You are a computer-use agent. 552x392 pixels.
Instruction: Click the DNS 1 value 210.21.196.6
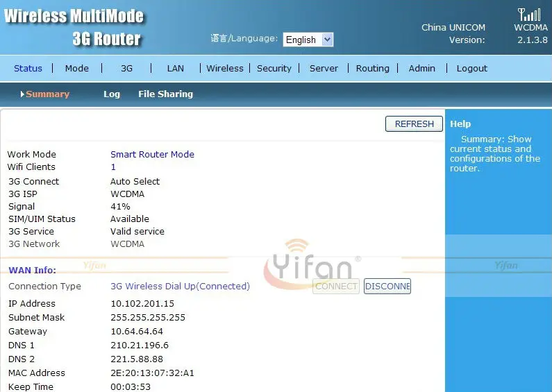point(140,346)
